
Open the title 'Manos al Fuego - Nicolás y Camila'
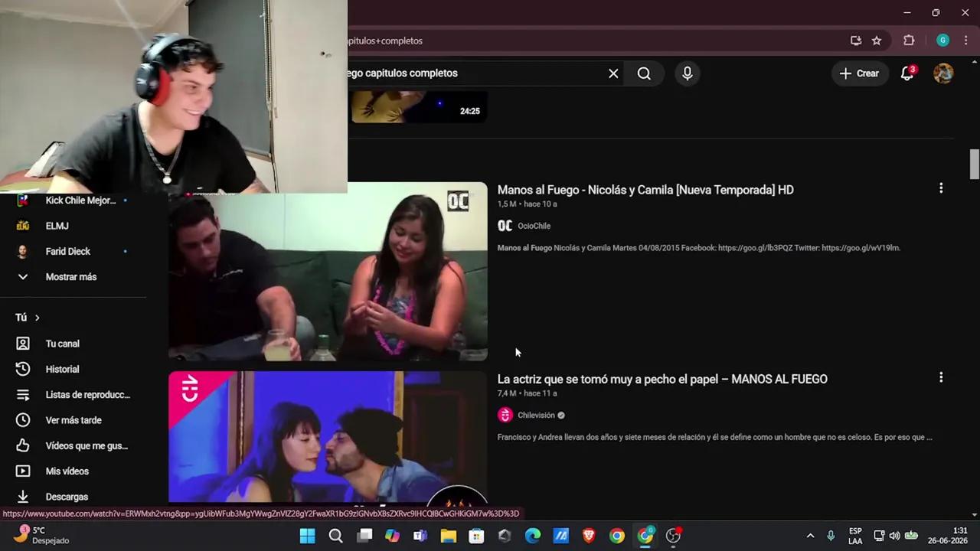645,190
